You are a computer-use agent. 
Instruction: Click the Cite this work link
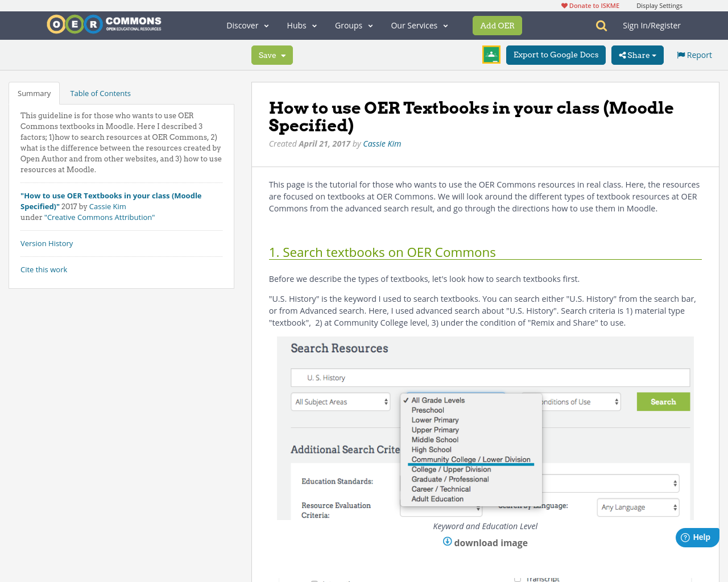(x=44, y=269)
